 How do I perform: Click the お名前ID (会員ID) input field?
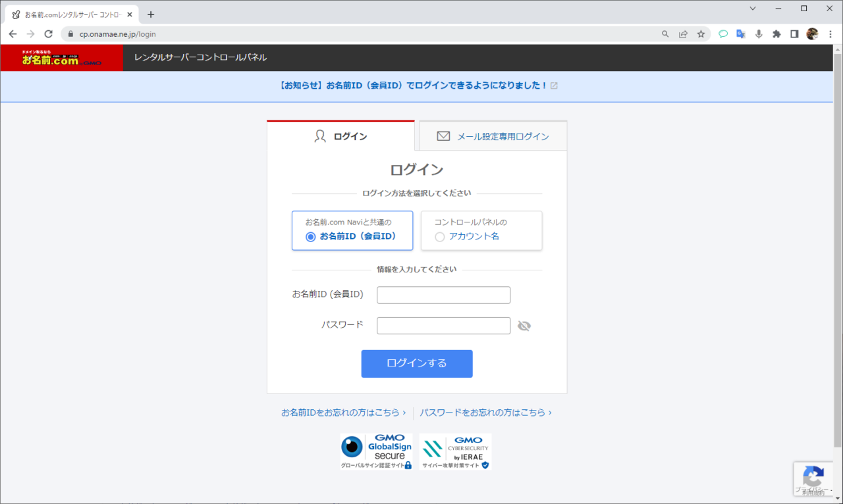(x=443, y=295)
